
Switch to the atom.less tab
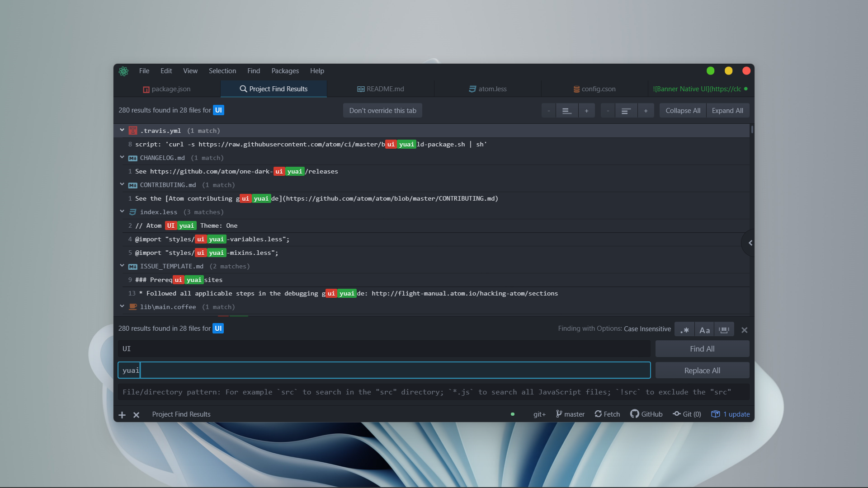487,89
